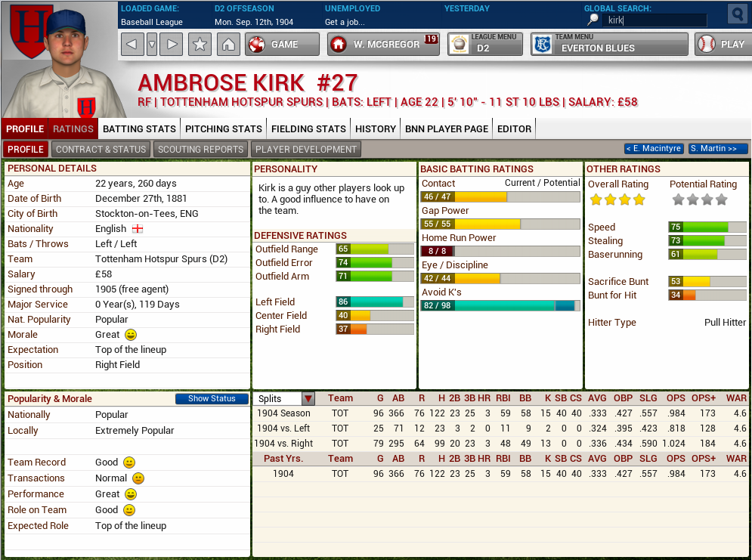752x560 pixels.
Task: Click the English nationality flag icon
Action: point(137,229)
